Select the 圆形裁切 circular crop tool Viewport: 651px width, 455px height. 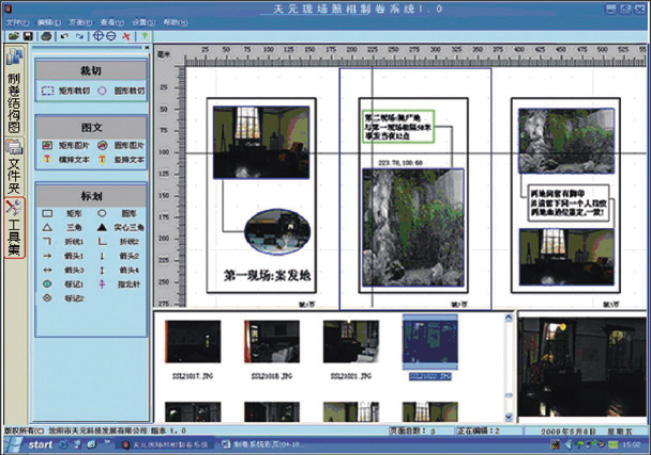tap(121, 91)
